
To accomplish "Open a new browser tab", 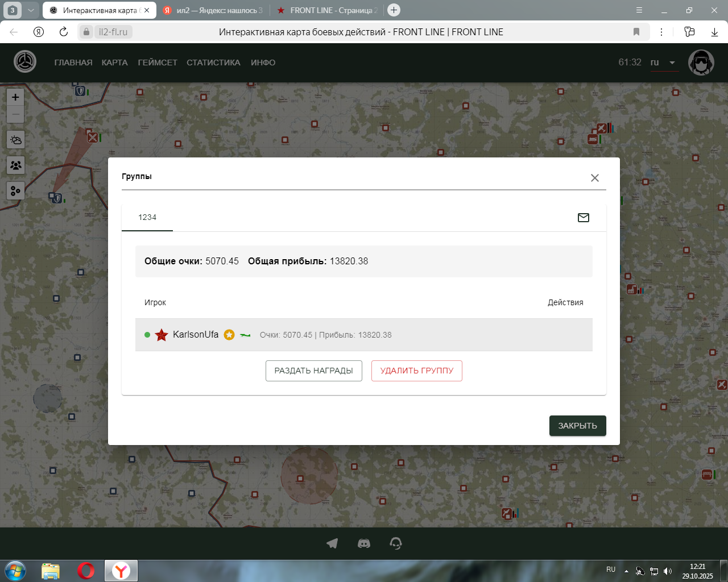I will coord(394,10).
